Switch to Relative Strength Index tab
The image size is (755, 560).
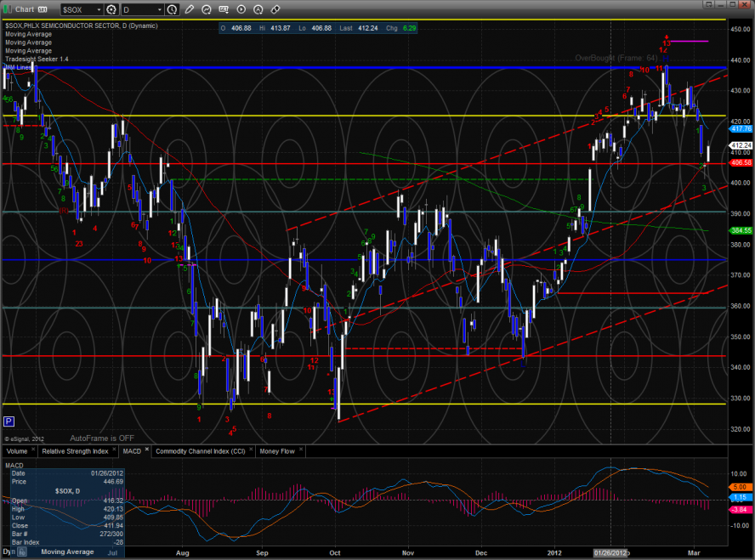click(73, 451)
